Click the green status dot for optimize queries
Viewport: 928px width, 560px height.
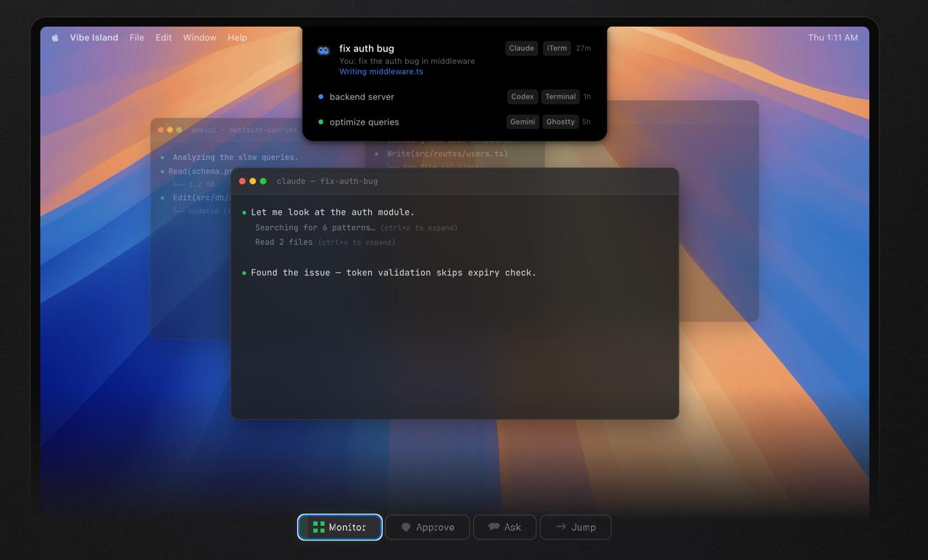coord(321,122)
